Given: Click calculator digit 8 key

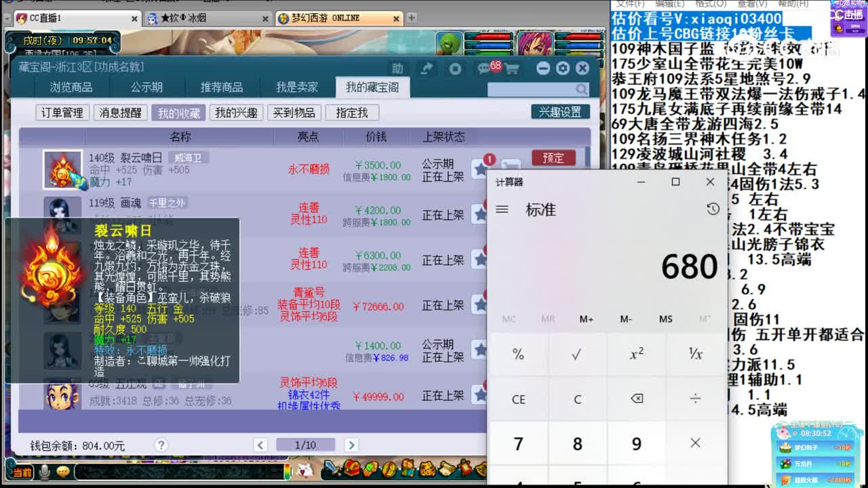Looking at the screenshot, I should pos(577,443).
